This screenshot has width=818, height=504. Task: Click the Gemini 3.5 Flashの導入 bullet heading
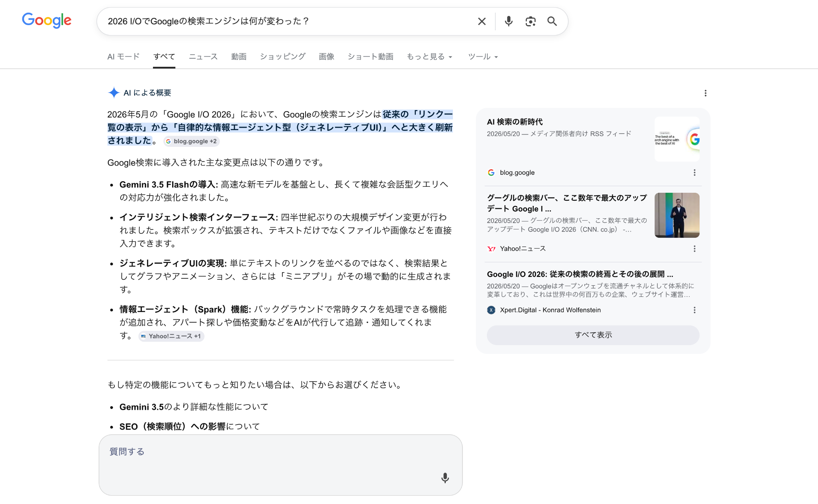[x=169, y=184]
